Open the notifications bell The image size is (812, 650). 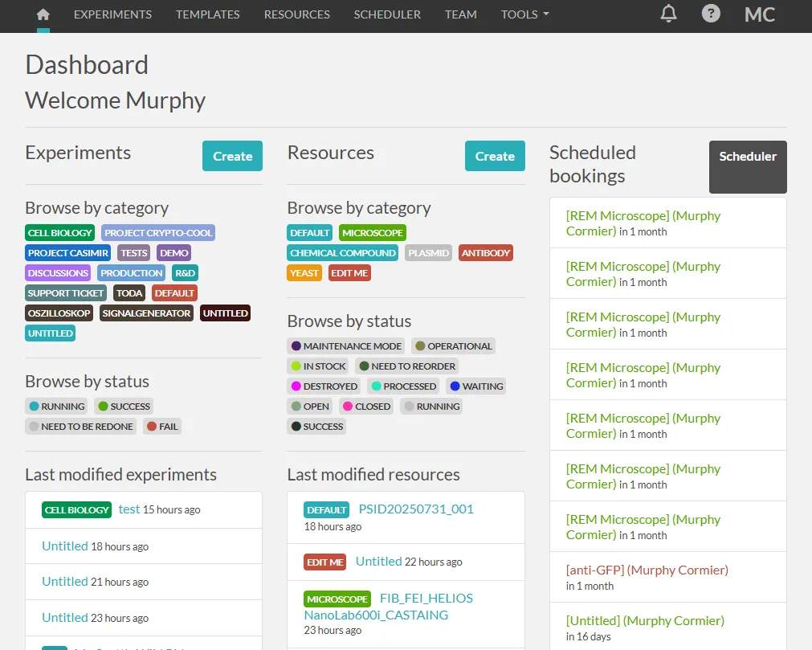tap(668, 14)
